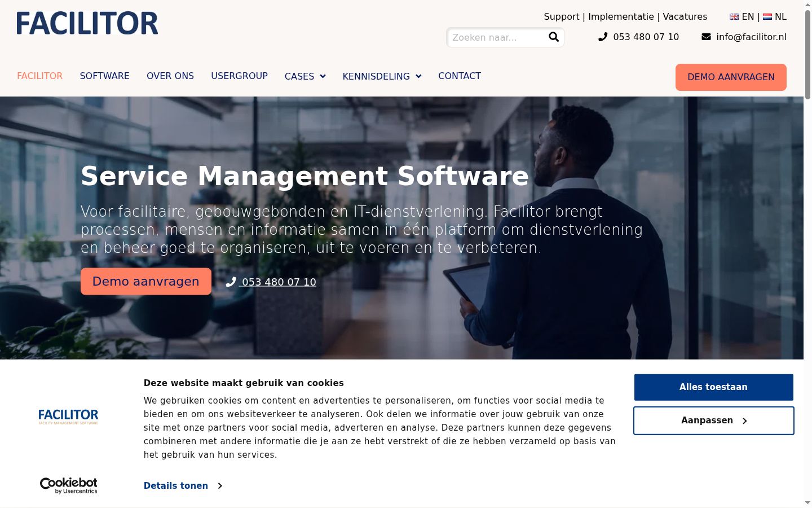Navigate to the Contact page
Image resolution: width=812 pixels, height=508 pixels.
click(460, 76)
